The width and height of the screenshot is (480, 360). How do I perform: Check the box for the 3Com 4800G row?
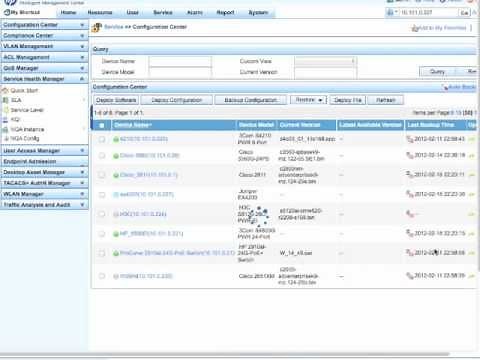coord(102,234)
